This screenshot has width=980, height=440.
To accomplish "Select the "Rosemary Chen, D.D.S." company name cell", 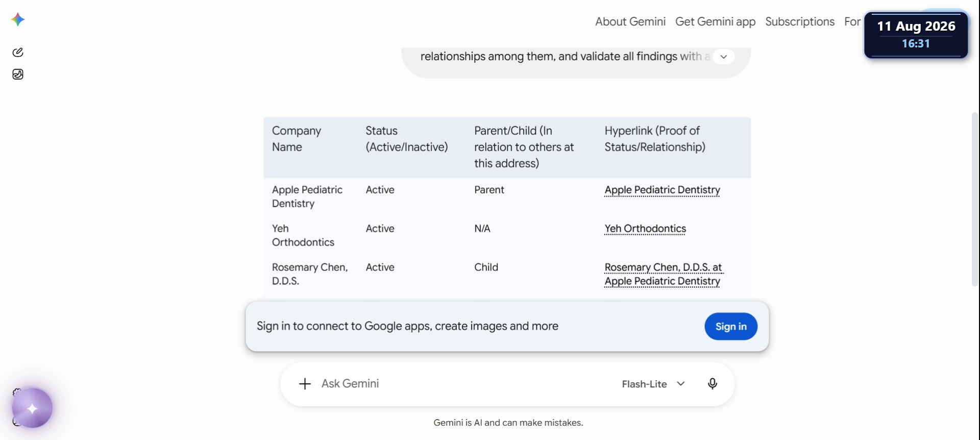I will [x=310, y=274].
